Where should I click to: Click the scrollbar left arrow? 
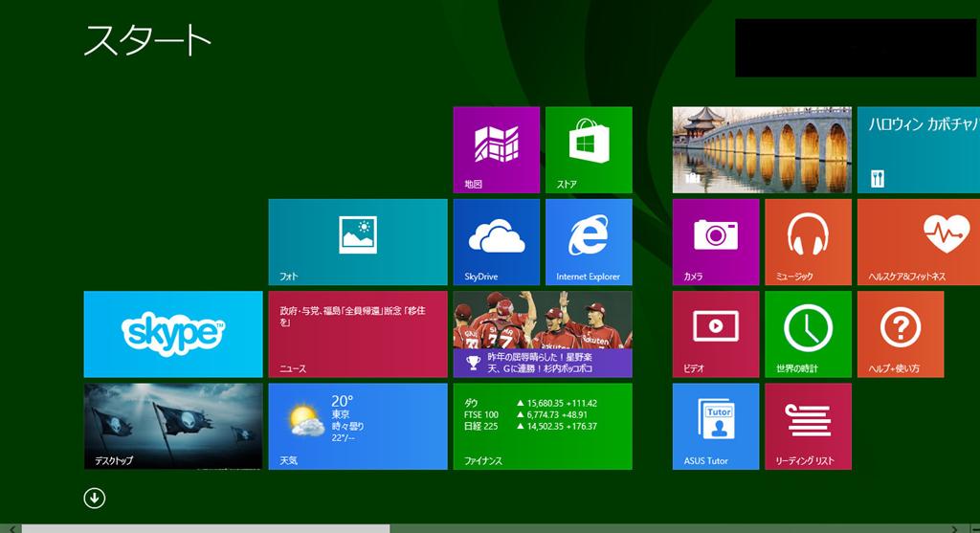coord(11,528)
